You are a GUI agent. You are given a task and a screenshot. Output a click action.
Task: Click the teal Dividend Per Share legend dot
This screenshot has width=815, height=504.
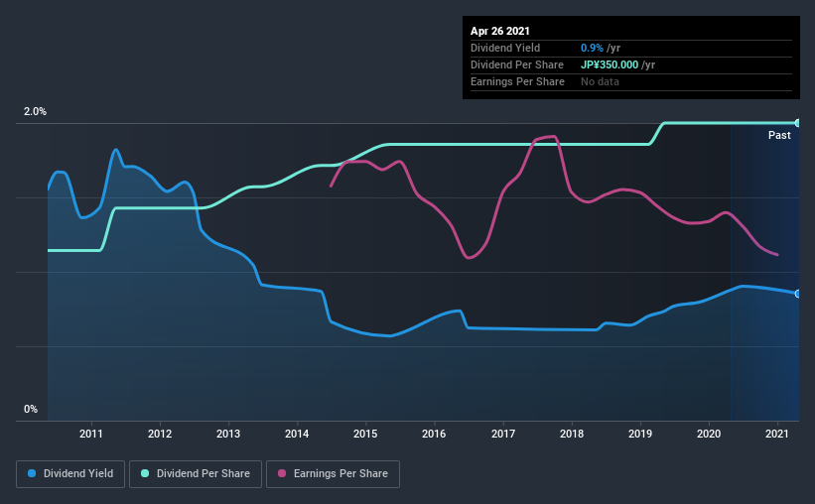coord(145,473)
